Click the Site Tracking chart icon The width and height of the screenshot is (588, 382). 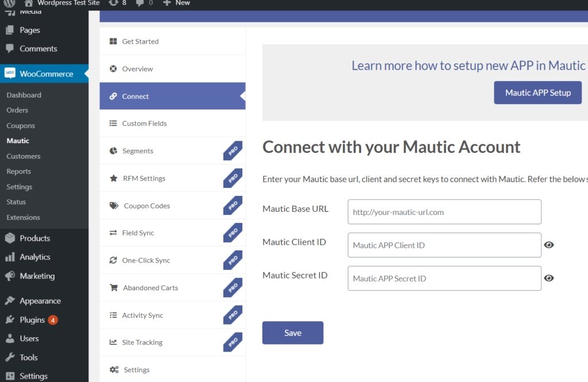[x=113, y=342]
